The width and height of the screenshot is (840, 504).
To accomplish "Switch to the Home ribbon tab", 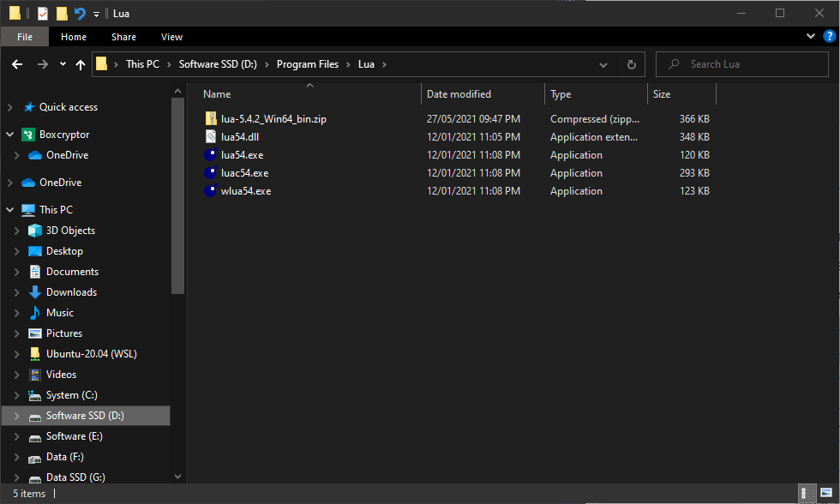I will 74,37.
